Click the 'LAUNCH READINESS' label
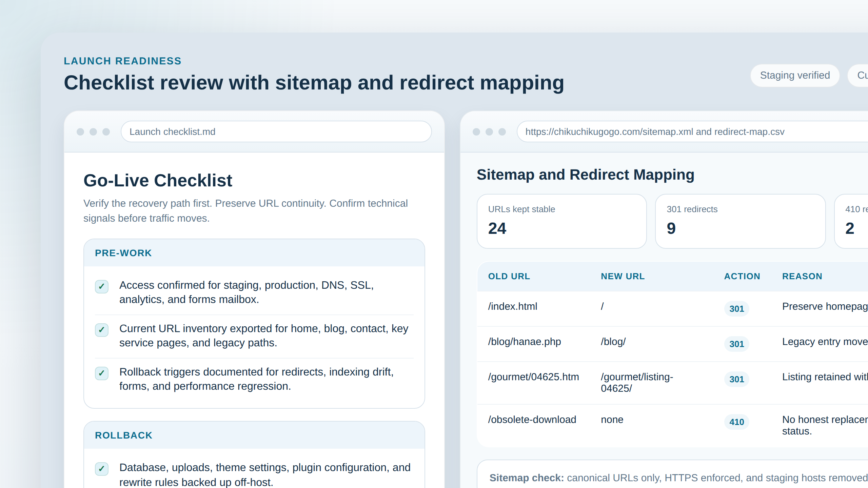This screenshot has height=488, width=868. tap(122, 61)
